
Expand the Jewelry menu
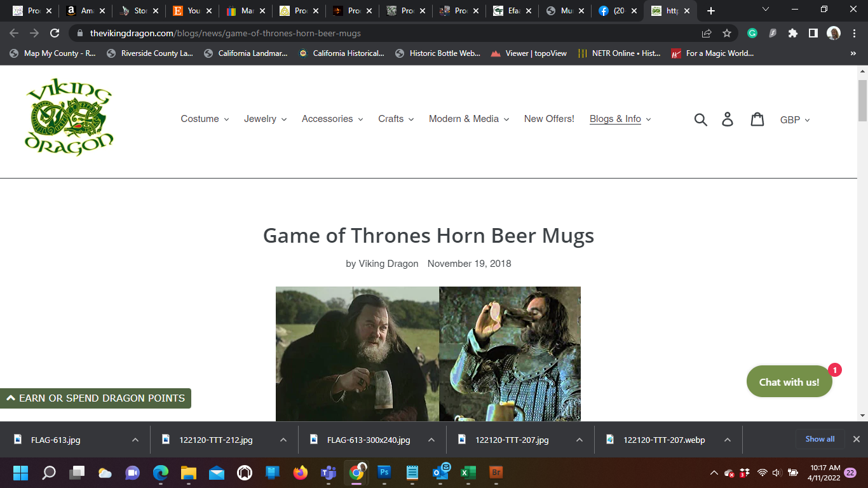tap(266, 119)
